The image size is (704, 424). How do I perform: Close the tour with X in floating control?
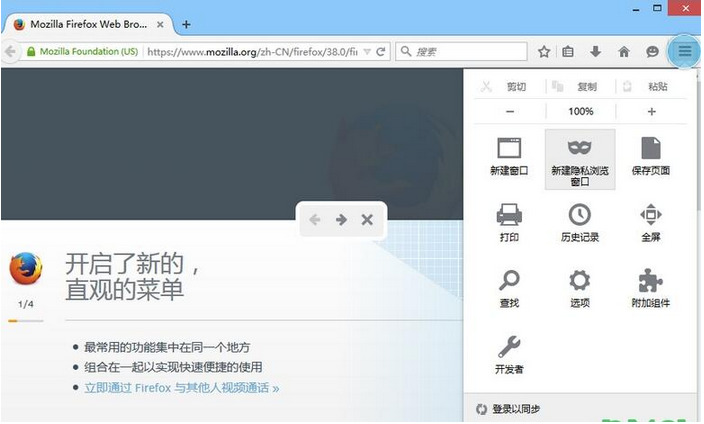[x=367, y=220]
